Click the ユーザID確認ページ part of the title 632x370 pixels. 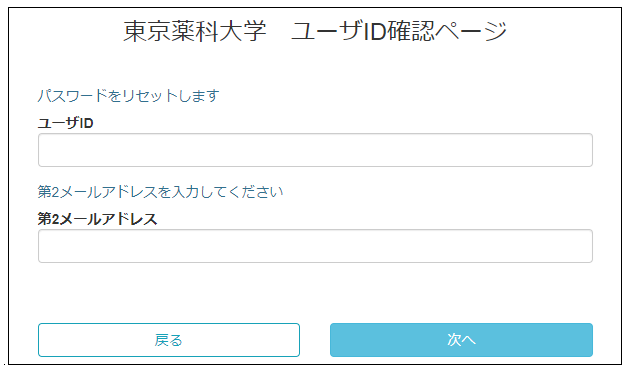click(x=399, y=31)
